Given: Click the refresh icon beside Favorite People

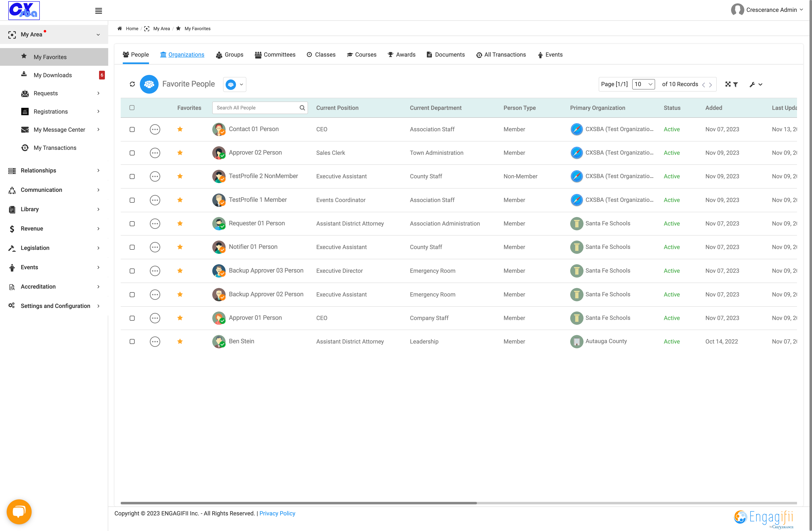Looking at the screenshot, I should 132,84.
